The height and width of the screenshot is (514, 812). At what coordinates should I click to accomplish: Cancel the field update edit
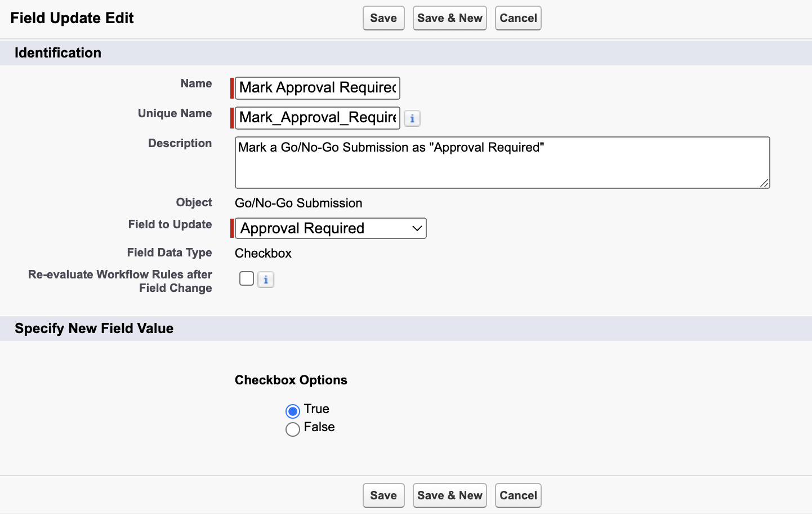click(517, 18)
